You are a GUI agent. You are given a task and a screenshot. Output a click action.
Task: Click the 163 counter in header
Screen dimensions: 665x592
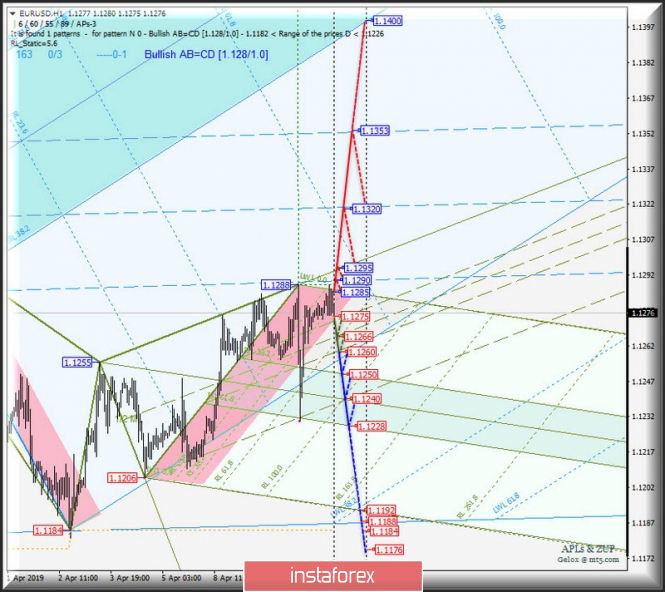(x=24, y=54)
